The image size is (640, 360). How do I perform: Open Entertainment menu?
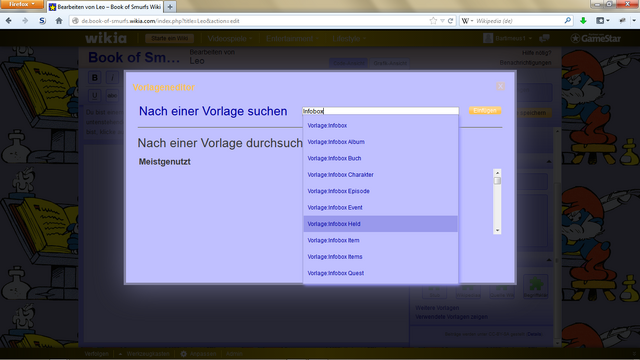[x=292, y=38]
